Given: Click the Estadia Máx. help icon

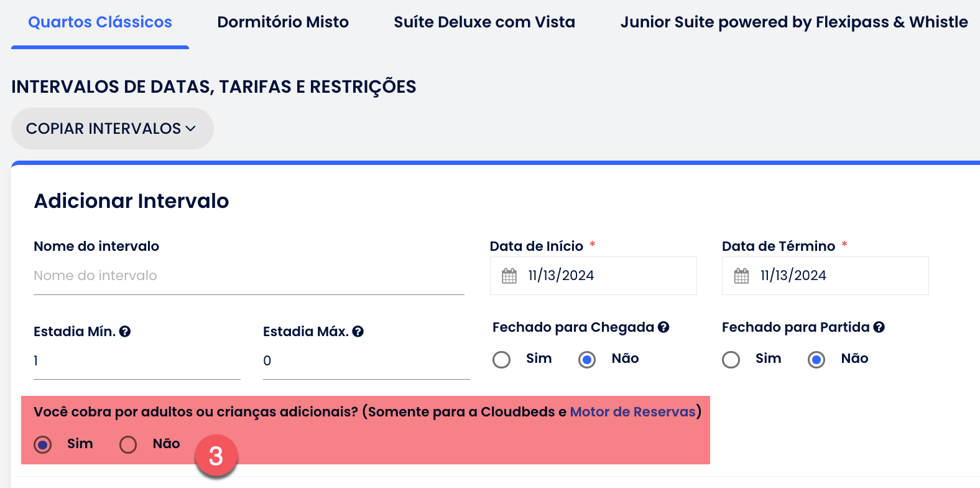Looking at the screenshot, I should pos(358,332).
